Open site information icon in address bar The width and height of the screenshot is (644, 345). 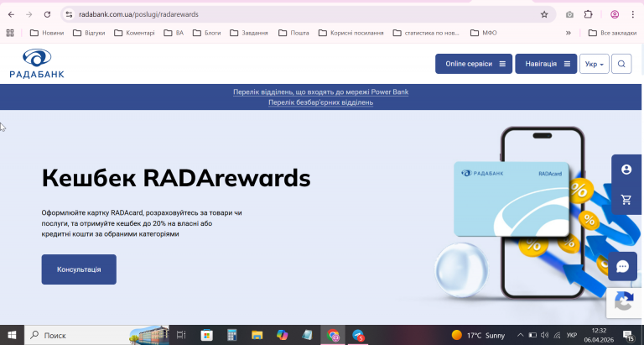(69, 14)
